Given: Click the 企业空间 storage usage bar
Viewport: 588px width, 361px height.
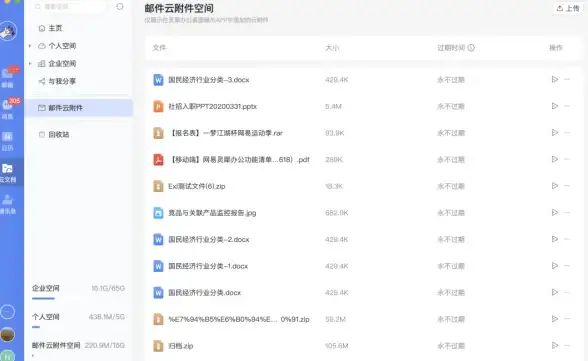Looking at the screenshot, I should [x=44, y=298].
